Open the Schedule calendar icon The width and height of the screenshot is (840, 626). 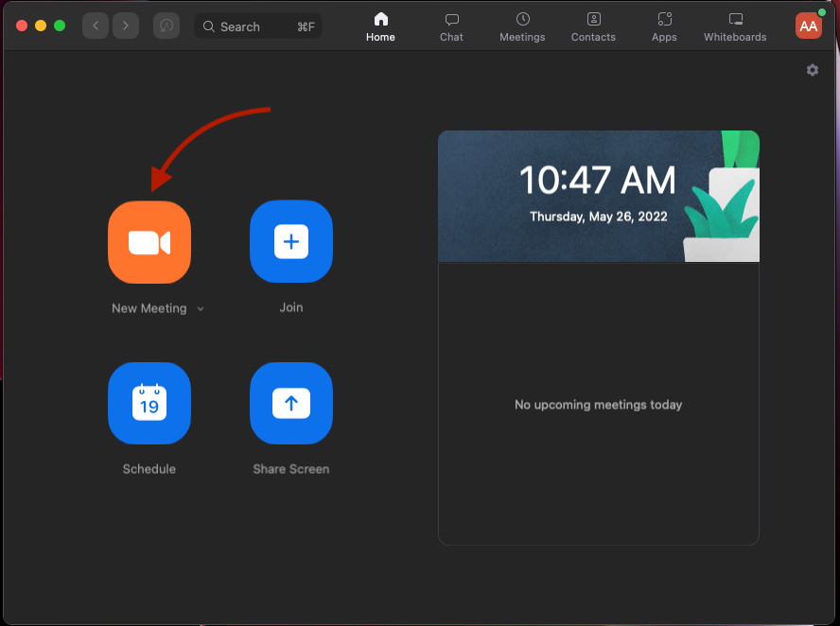pos(149,403)
